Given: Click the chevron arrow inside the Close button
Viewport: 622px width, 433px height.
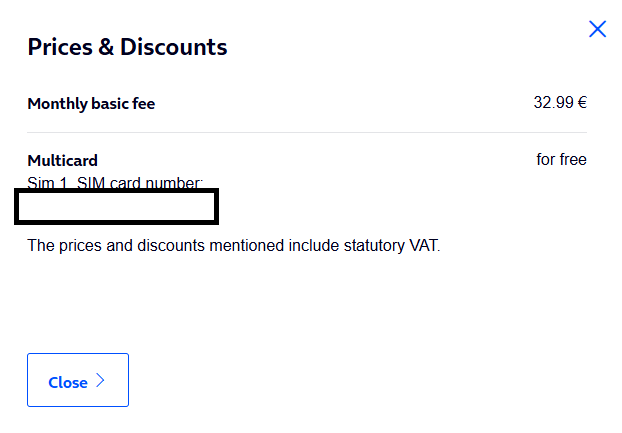Looking at the screenshot, I should [x=100, y=380].
